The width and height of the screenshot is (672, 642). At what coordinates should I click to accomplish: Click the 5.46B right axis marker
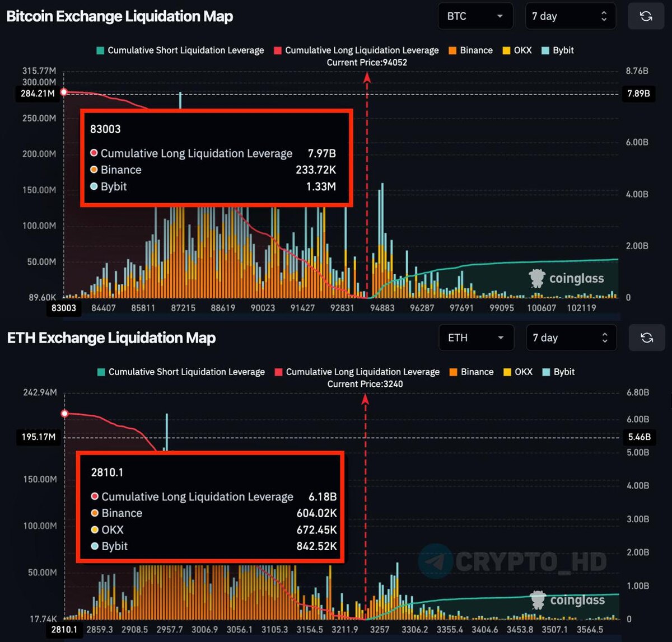(640, 437)
